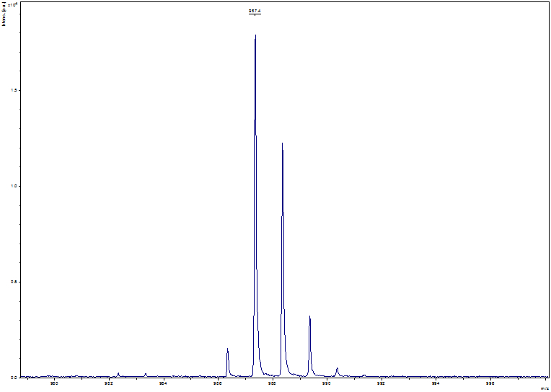Image resolution: width=551 pixels, height=392 pixels.
Task: Click the small peak near m/z 986.4
Action: pos(227,349)
